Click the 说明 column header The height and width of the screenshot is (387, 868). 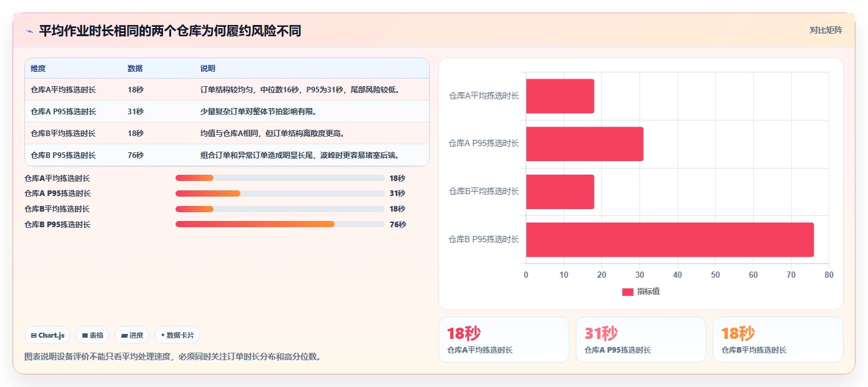click(207, 69)
